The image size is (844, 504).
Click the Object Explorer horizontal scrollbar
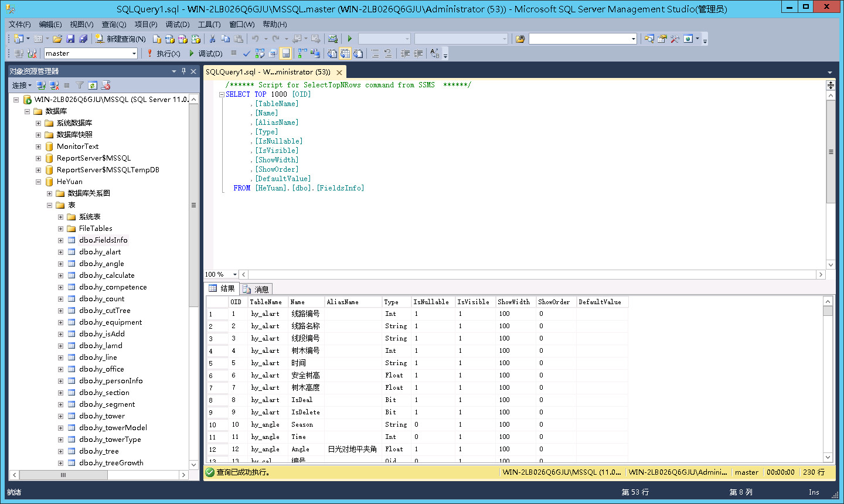[63, 475]
